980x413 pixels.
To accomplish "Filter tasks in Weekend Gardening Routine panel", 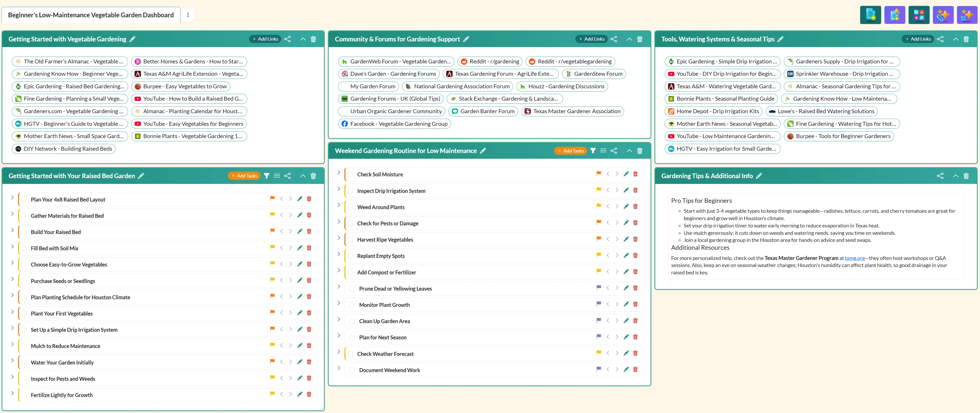I will click(x=593, y=151).
